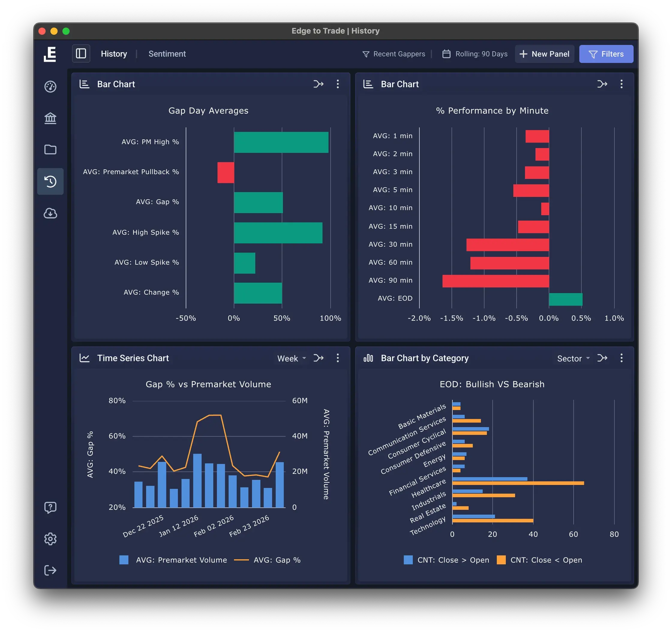This screenshot has width=672, height=633.
Task: Click the New Panel button
Action: tap(544, 54)
